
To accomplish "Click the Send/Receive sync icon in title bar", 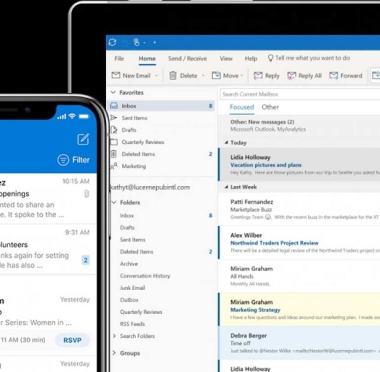I will point(112,42).
